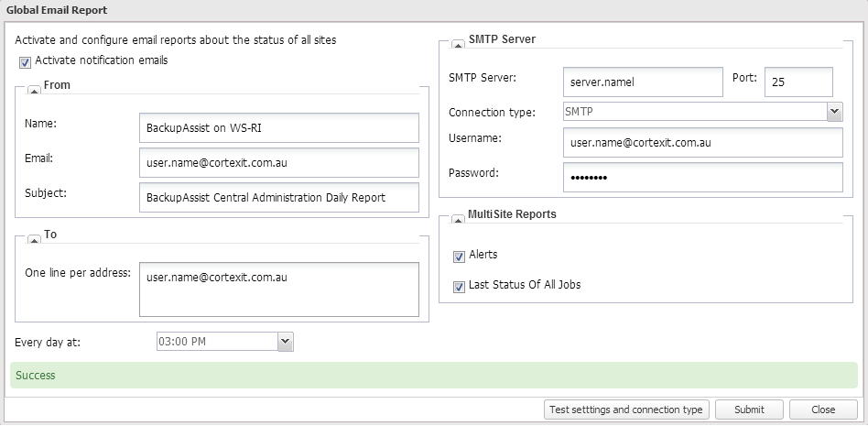Click the 'One line per address:' label

click(x=78, y=273)
